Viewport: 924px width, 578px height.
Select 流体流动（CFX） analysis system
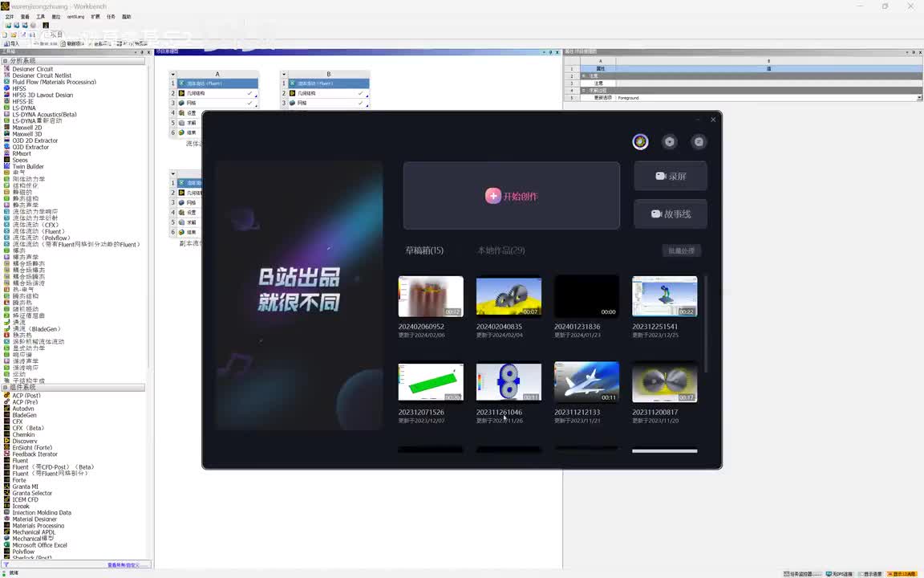pos(35,225)
